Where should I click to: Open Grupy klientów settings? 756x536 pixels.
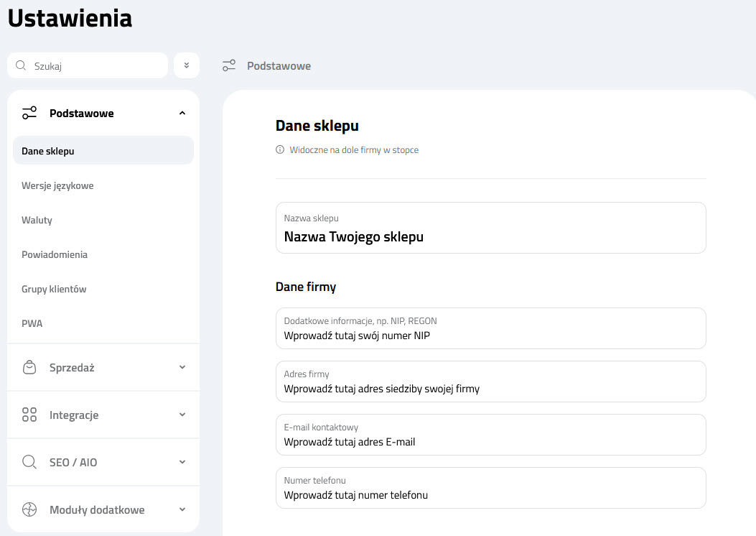54,289
